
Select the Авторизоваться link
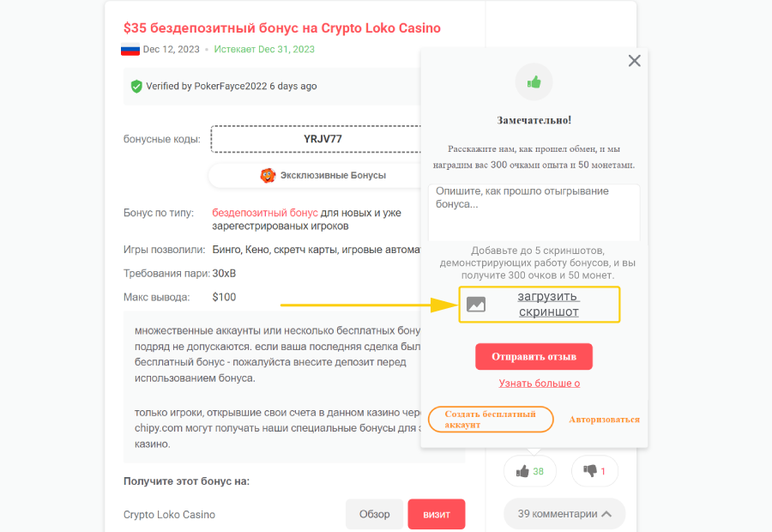tap(604, 420)
